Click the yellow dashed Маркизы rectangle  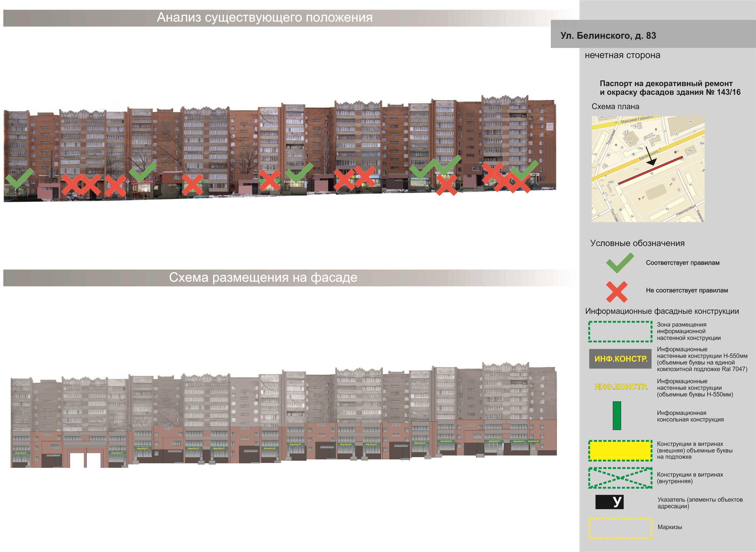coord(620,528)
